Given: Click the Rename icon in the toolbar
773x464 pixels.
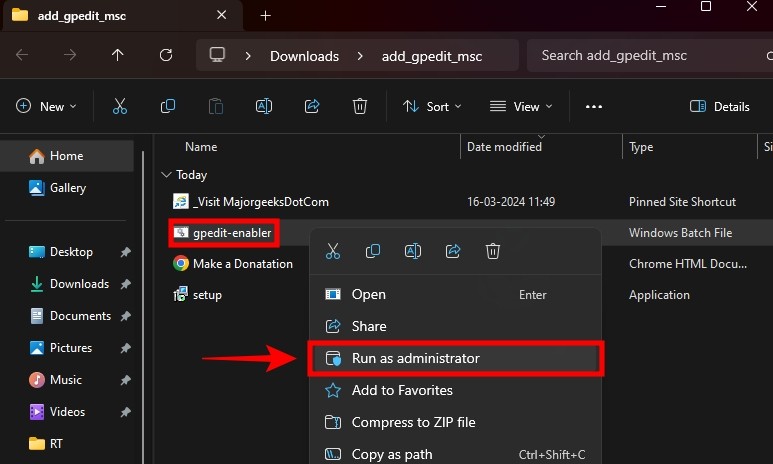Looking at the screenshot, I should pos(264,107).
